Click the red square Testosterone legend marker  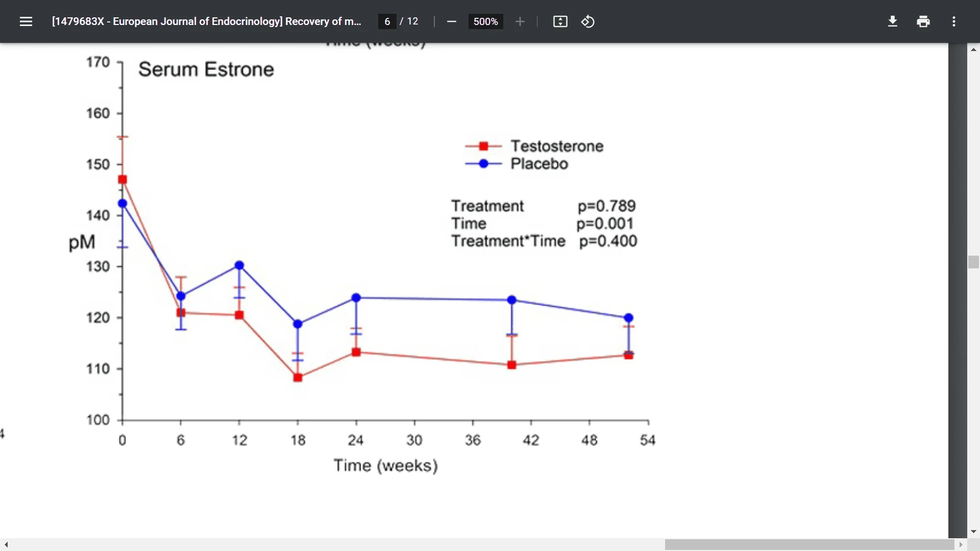click(x=483, y=146)
